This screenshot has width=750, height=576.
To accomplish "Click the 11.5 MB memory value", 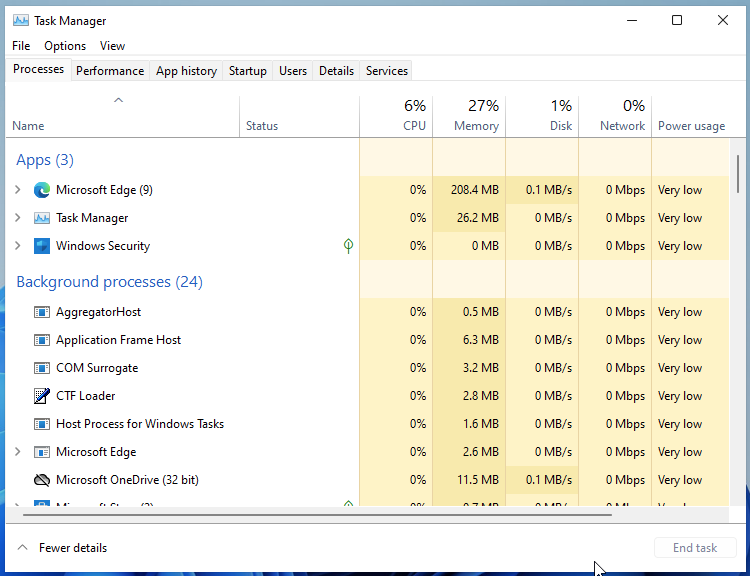I will [x=477, y=480].
